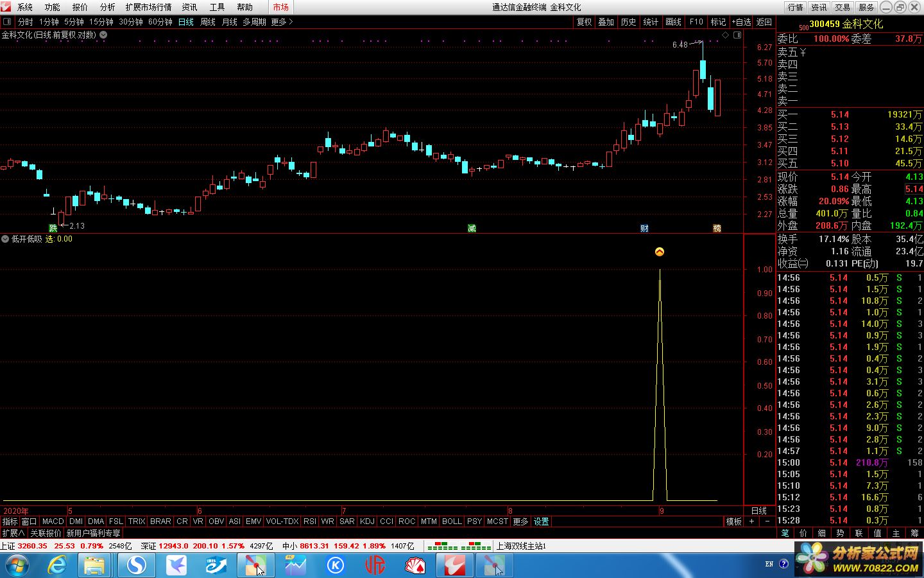Select the KDJ indicator tab

tap(367, 521)
